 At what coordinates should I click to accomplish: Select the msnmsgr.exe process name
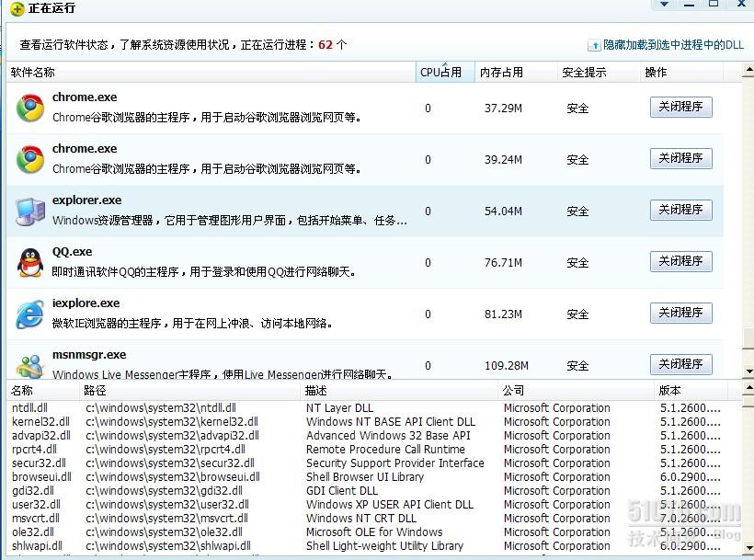(89, 355)
